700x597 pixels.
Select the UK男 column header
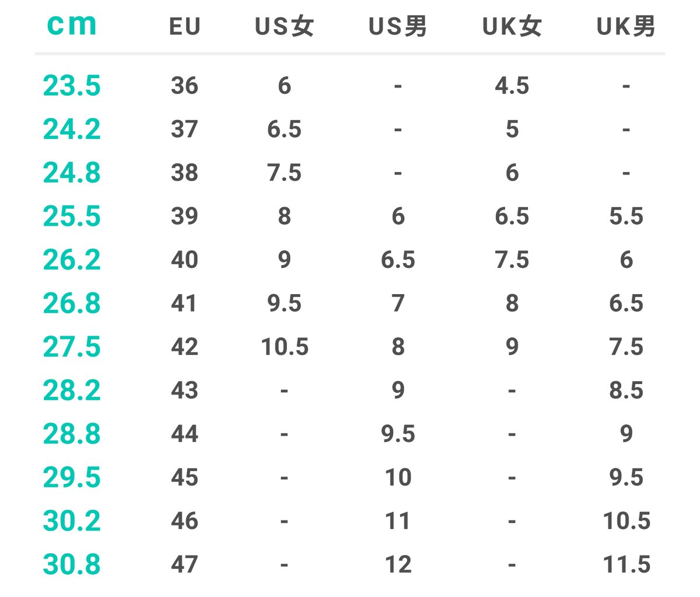(x=626, y=27)
